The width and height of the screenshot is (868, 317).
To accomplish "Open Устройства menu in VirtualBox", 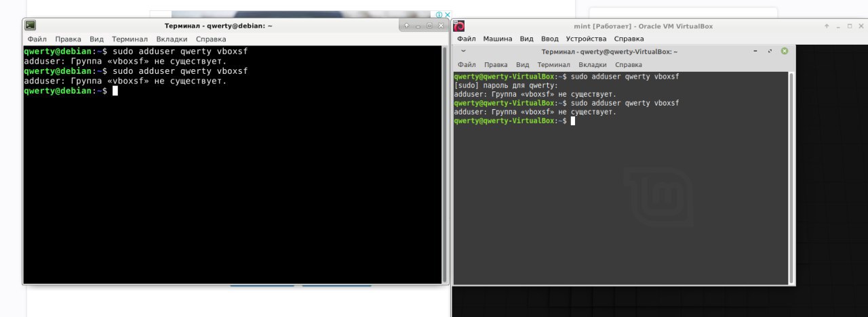I will (x=586, y=39).
